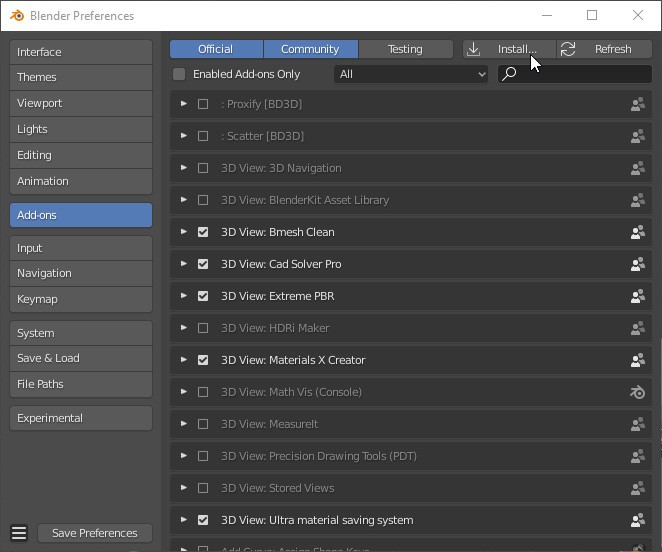The width and height of the screenshot is (662, 552).
Task: Click the magnifier icon in search field
Action: click(x=509, y=74)
